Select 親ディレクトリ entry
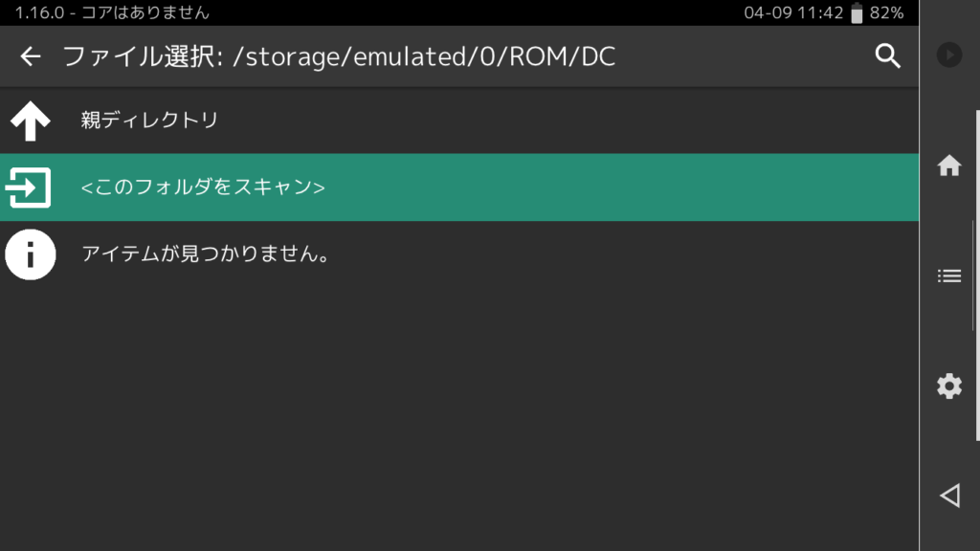Viewport: 980px width, 551px height. (459, 120)
